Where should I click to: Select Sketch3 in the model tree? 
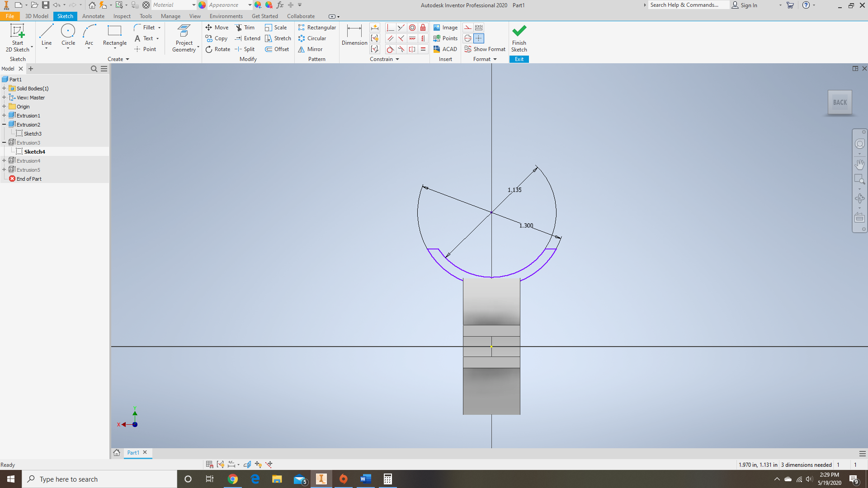click(x=33, y=134)
